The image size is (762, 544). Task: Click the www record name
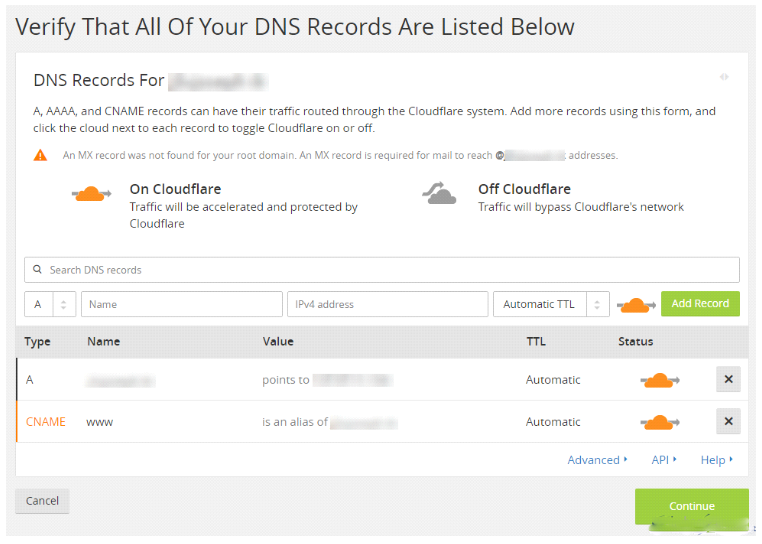(100, 422)
